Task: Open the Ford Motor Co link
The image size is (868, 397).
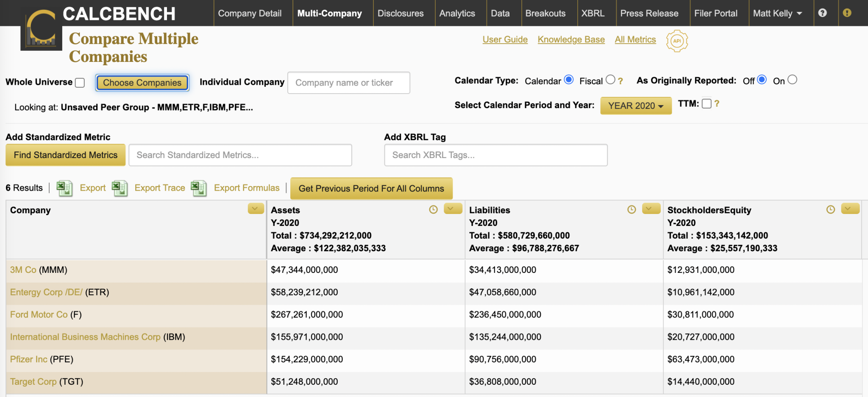Action: [39, 314]
